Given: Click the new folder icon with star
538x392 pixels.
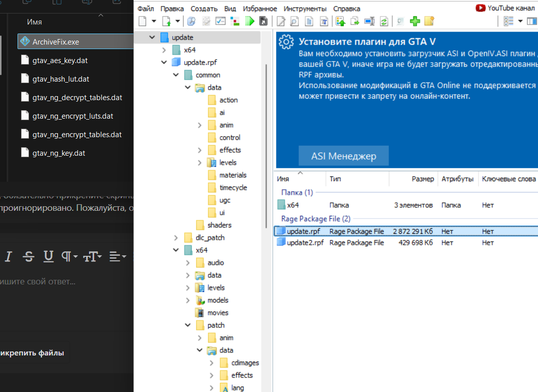Looking at the screenshot, I should point(429,22).
